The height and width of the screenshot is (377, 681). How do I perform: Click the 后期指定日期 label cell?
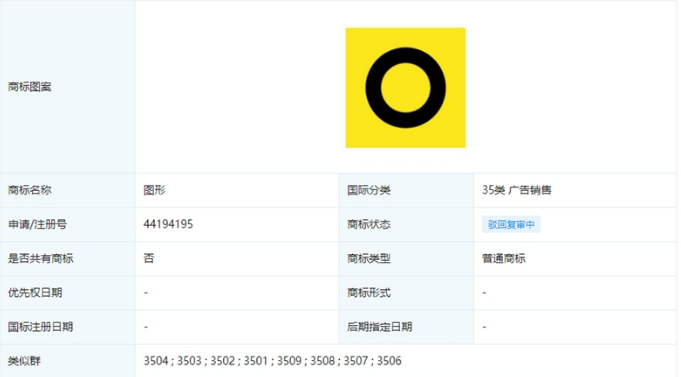406,327
